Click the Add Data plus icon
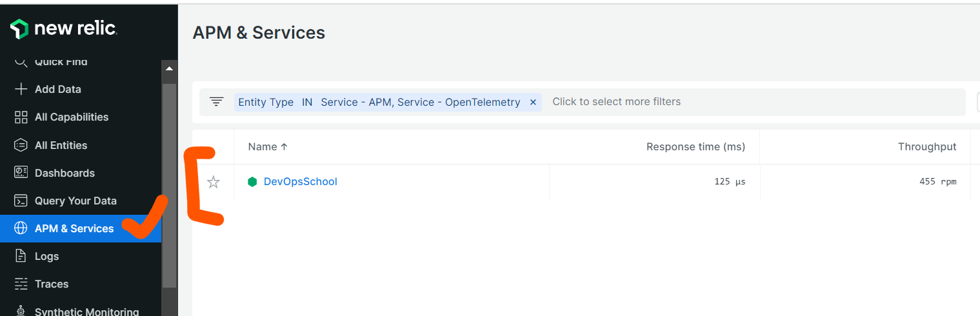980x316 pixels. (x=21, y=89)
